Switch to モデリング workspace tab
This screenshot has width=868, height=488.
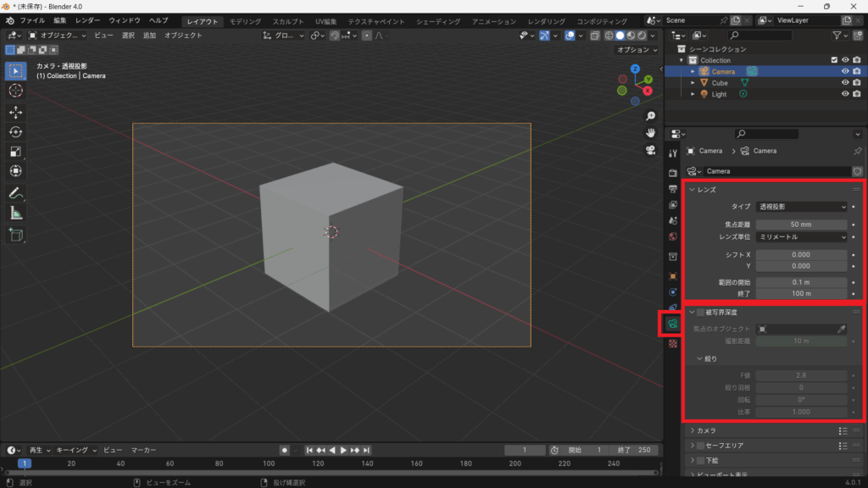(x=245, y=21)
